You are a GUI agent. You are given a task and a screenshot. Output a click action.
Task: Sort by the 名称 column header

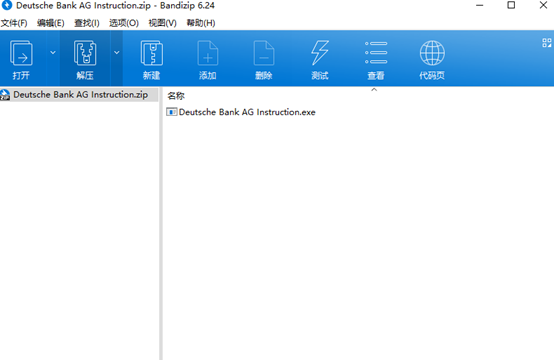click(176, 96)
